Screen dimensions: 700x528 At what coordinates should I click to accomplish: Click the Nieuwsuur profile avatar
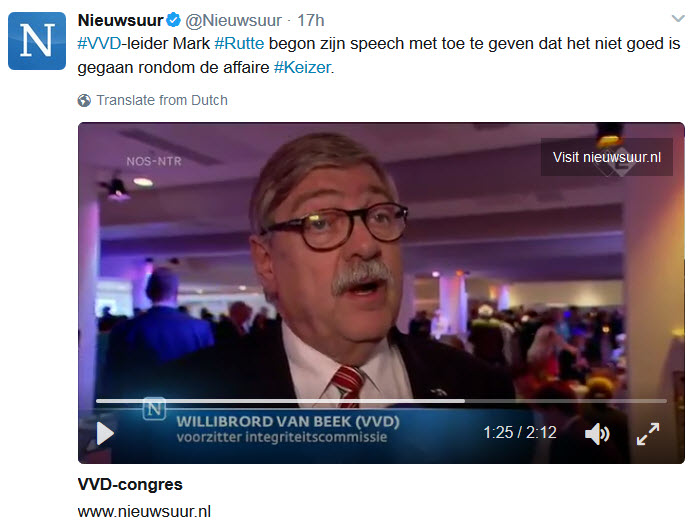point(37,41)
